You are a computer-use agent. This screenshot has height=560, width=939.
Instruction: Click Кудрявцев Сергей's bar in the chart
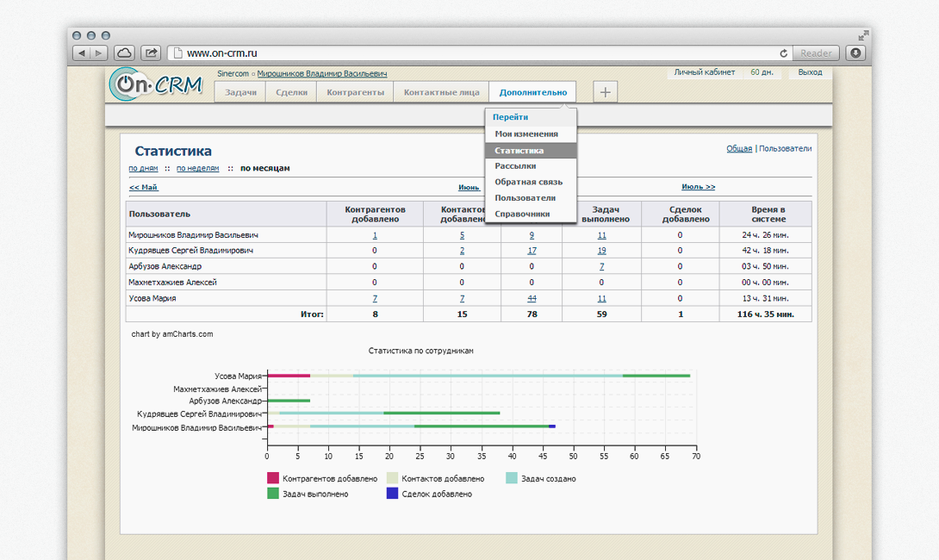click(383, 414)
